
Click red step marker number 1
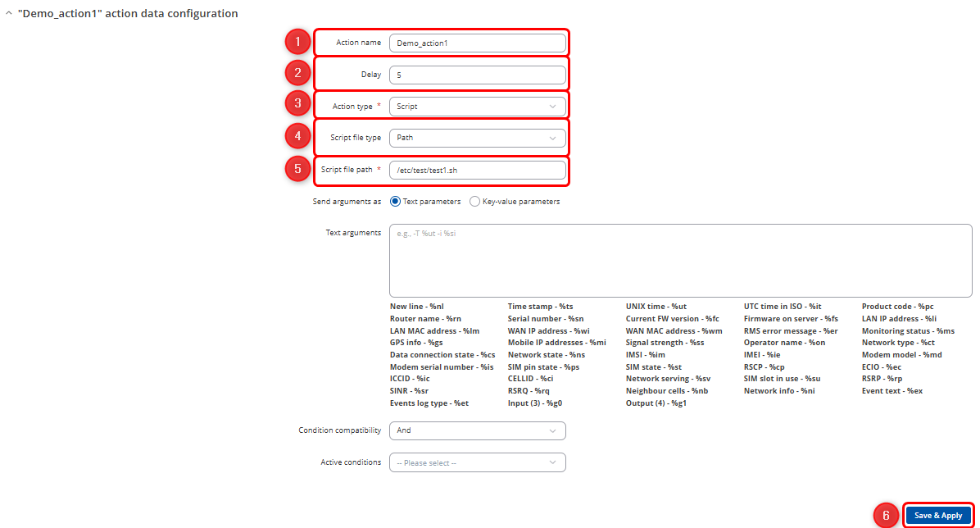click(x=298, y=42)
